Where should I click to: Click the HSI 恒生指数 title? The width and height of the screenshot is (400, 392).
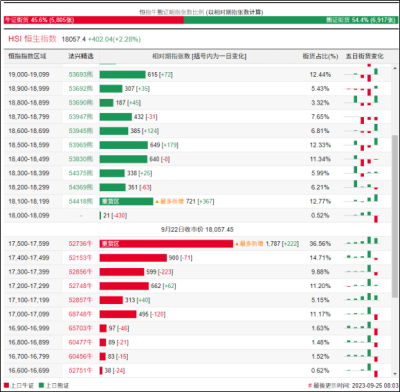32,39
